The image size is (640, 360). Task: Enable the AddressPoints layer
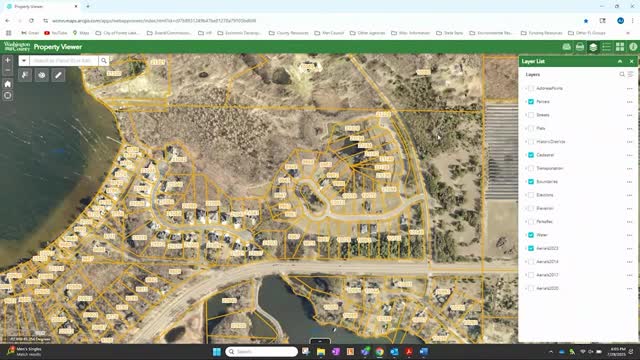pyautogui.click(x=531, y=88)
